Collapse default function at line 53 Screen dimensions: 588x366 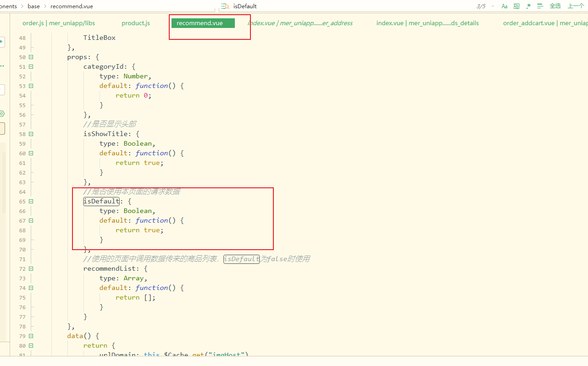31,86
